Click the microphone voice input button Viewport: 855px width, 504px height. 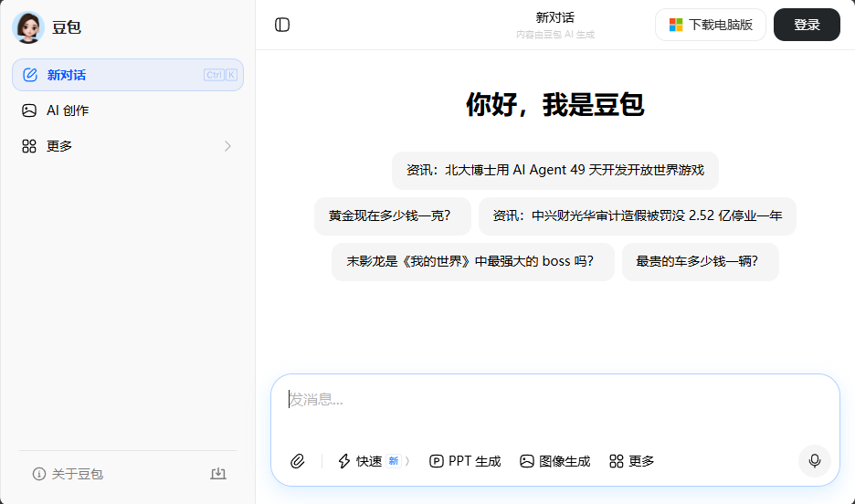pyautogui.click(x=815, y=461)
